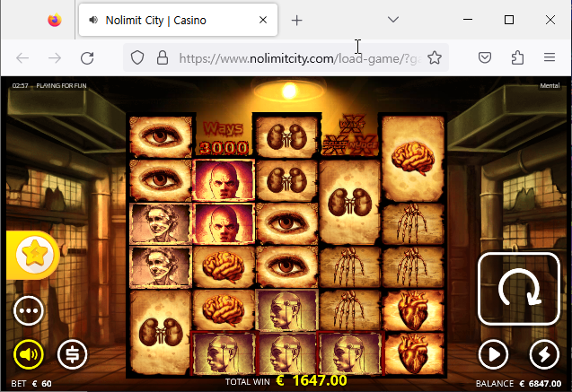
Task: Click the large kidneys symbol in reel one
Action: (x=161, y=332)
